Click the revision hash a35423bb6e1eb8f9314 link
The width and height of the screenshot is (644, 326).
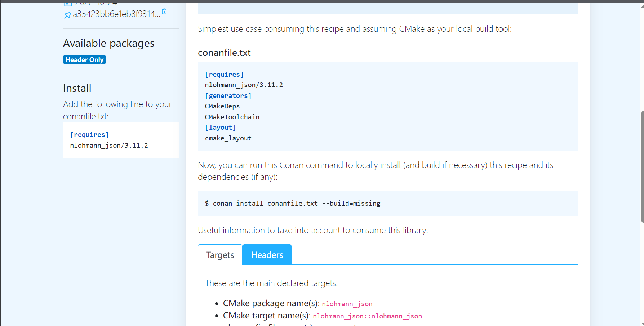tap(114, 15)
